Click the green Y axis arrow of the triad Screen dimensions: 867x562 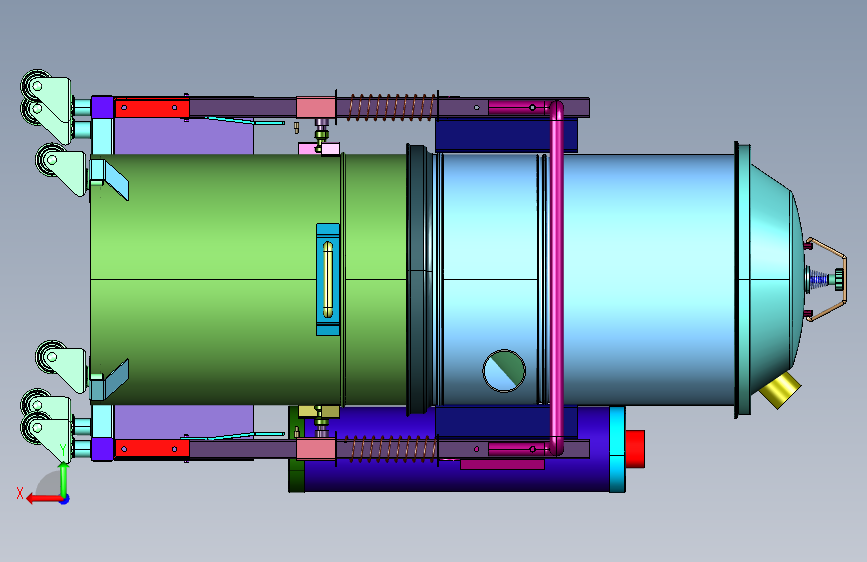(x=64, y=480)
